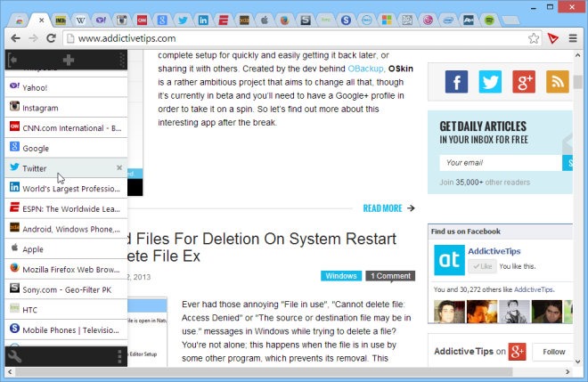Switch to the IMDb tab

pyautogui.click(x=61, y=20)
